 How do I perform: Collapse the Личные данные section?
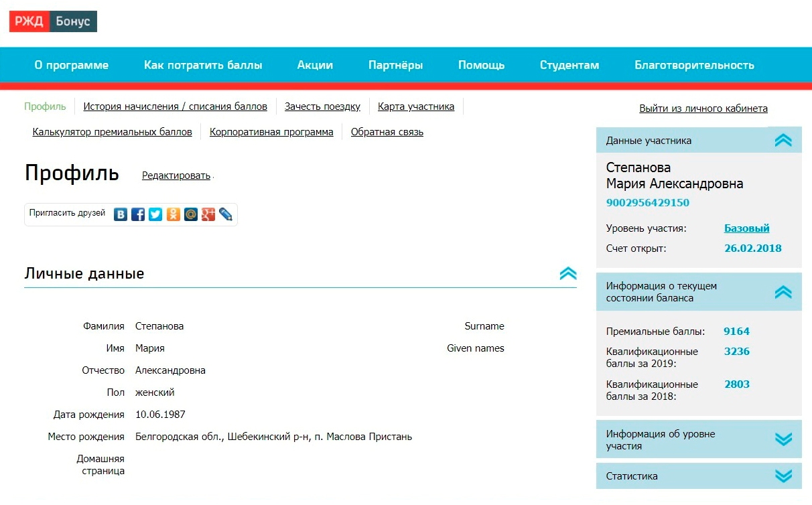pos(567,273)
